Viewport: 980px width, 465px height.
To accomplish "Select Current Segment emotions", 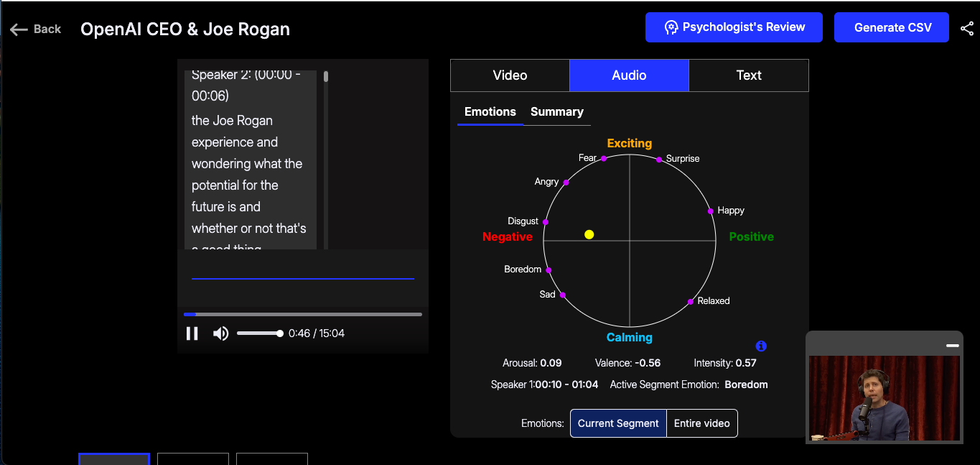I will click(x=618, y=423).
